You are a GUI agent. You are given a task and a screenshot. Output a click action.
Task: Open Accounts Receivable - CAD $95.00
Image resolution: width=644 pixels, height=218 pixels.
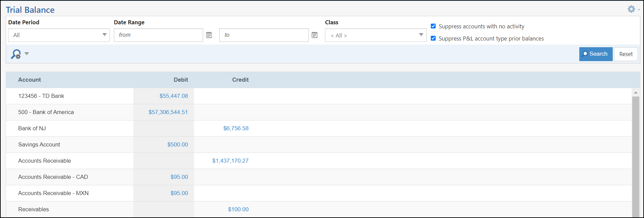click(179, 177)
